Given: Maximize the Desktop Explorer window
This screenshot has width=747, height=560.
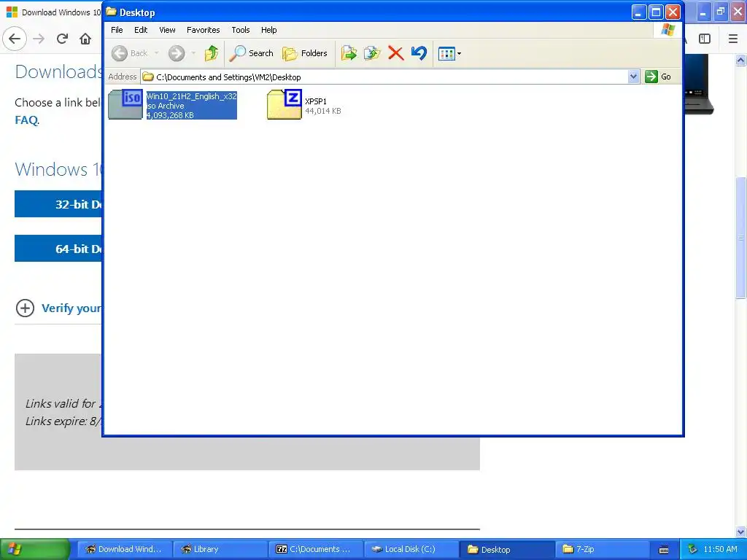Looking at the screenshot, I should [656, 12].
